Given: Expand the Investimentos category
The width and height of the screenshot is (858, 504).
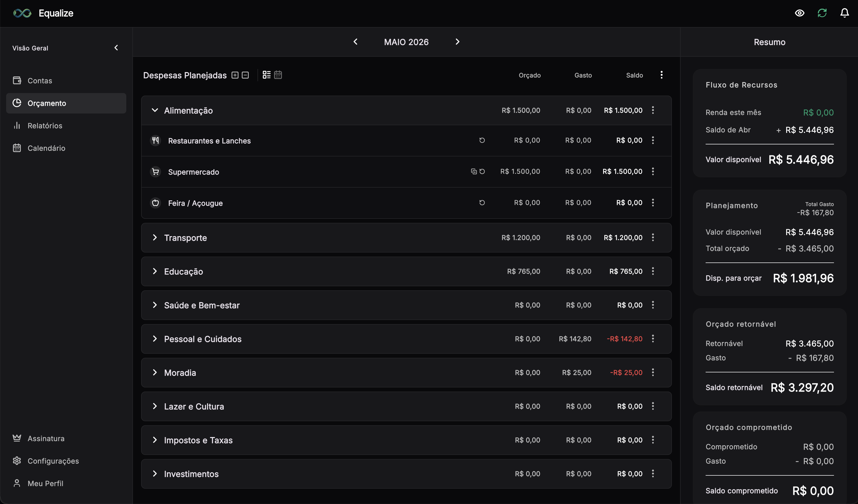Looking at the screenshot, I should tap(155, 473).
